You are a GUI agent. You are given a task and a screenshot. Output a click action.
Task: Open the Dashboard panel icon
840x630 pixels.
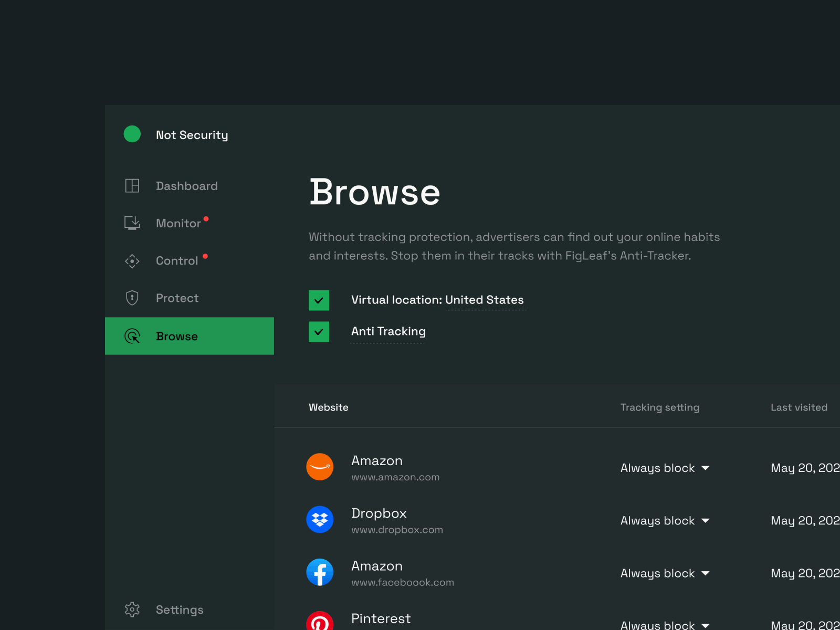pos(132,185)
